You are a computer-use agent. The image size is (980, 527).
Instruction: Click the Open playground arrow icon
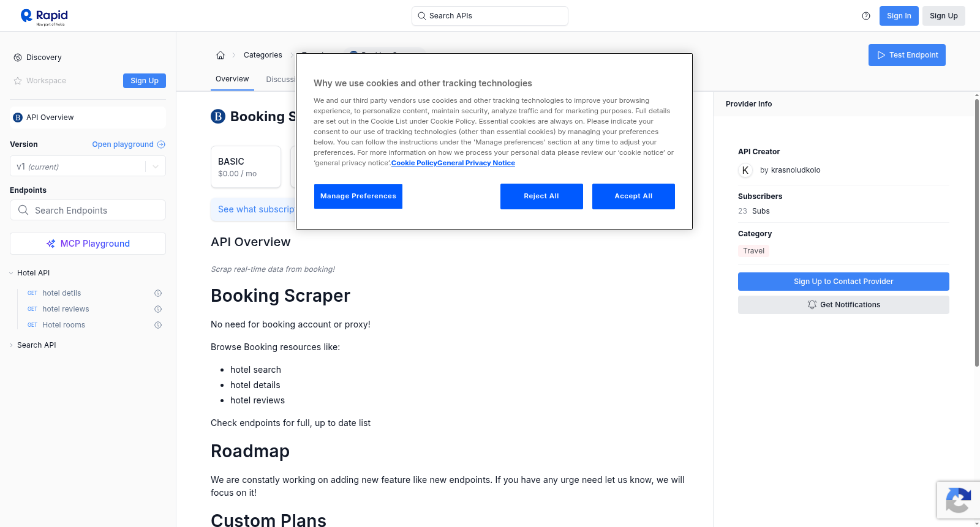161,144
